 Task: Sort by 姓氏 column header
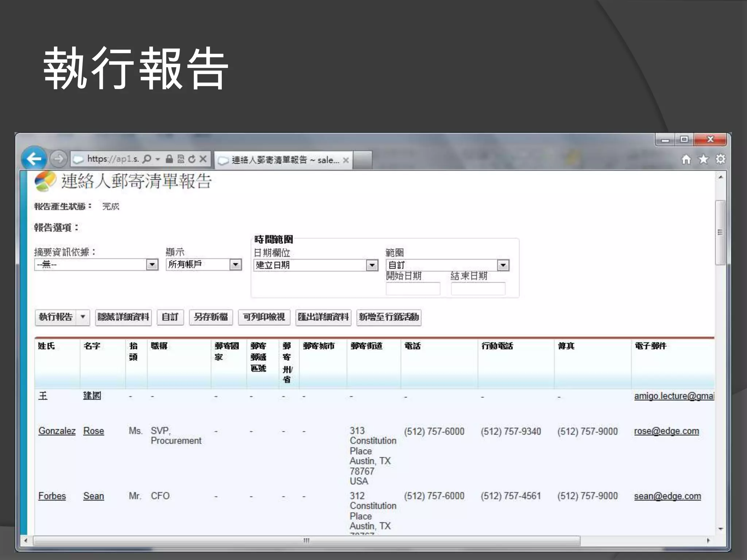[x=46, y=346]
